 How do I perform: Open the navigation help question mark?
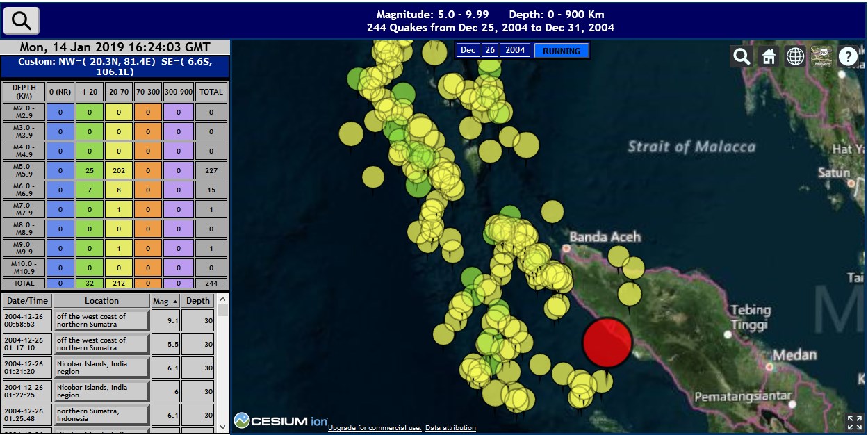(x=848, y=56)
